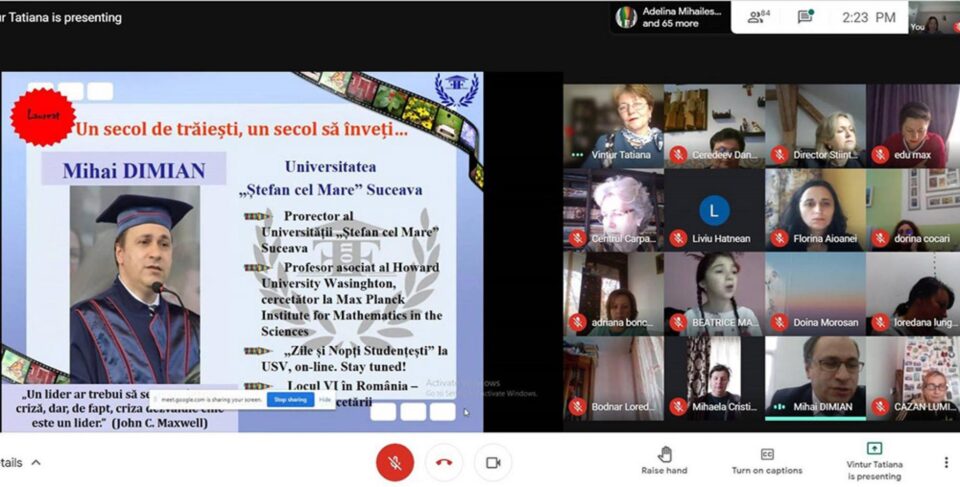
Task: Click Raise hand
Action: click(664, 461)
